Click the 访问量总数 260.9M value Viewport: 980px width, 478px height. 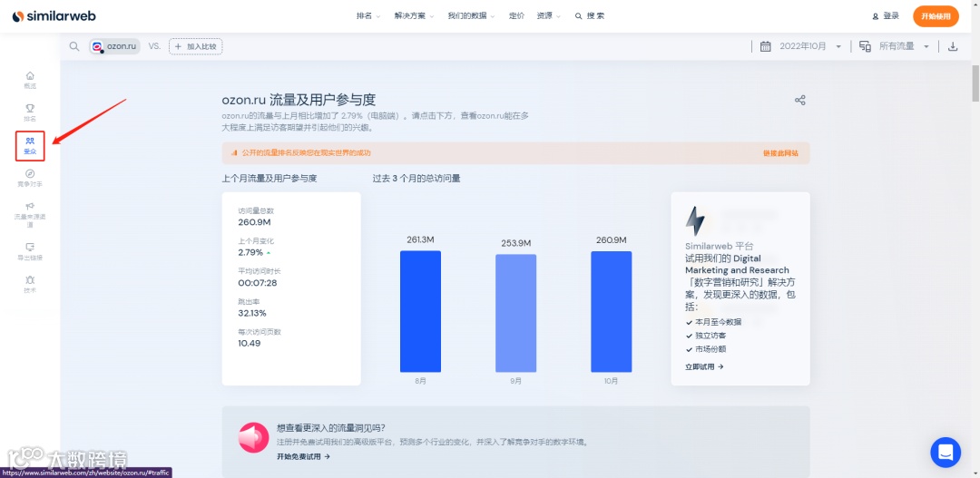[254, 222]
